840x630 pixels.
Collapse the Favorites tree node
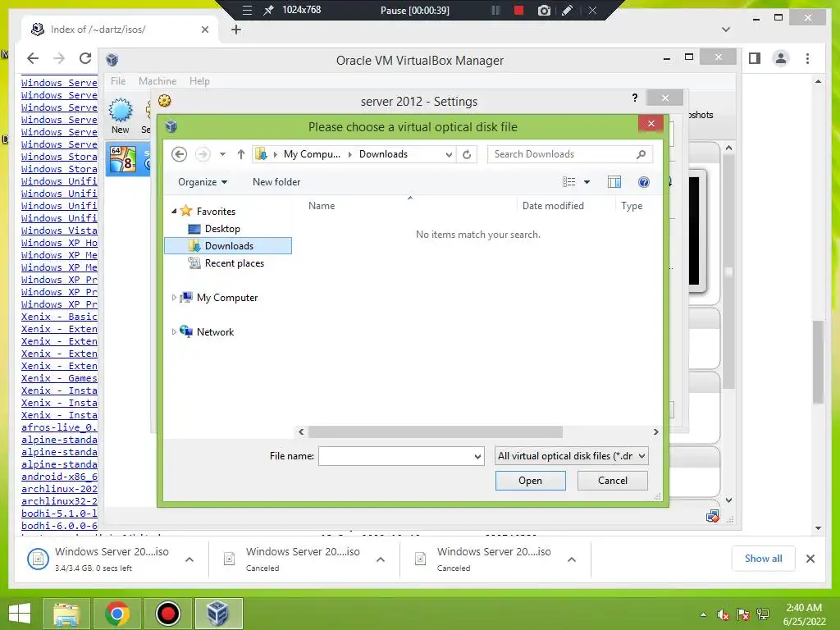pos(174,211)
